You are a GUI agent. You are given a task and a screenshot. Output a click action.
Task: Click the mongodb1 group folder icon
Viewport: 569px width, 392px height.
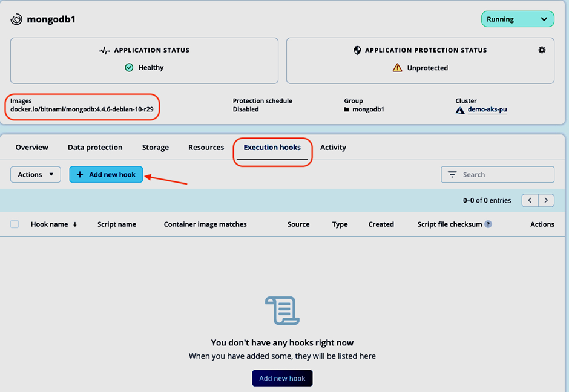click(x=347, y=109)
